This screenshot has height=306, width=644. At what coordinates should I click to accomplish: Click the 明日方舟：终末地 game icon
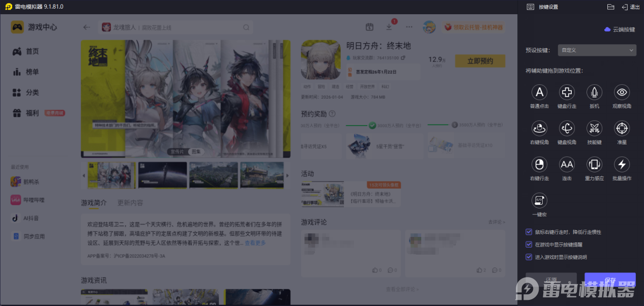[x=320, y=59]
